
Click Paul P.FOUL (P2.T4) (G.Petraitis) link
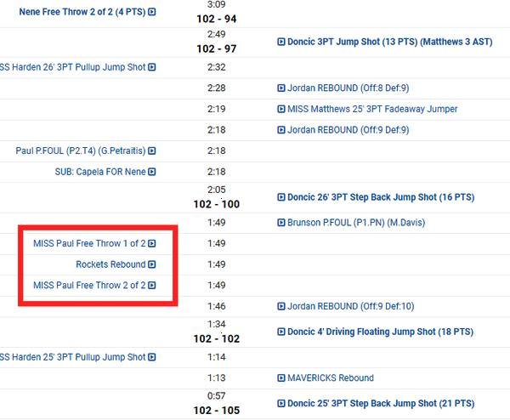(x=81, y=151)
